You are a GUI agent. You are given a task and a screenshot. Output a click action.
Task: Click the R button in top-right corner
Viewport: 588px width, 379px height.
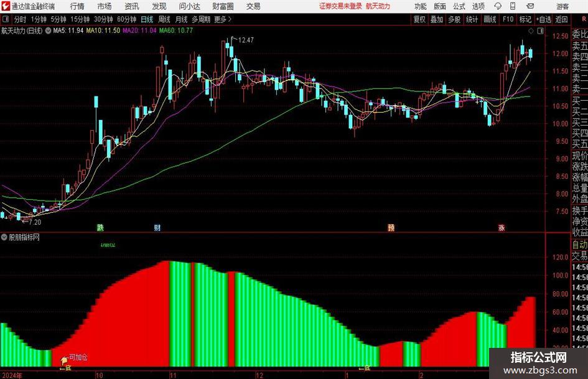point(584,19)
